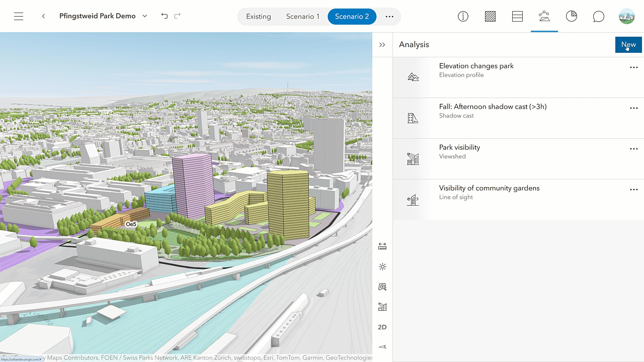Open the Pfingstweid Park Demo project dropdown
The image size is (644, 362).
(x=144, y=16)
